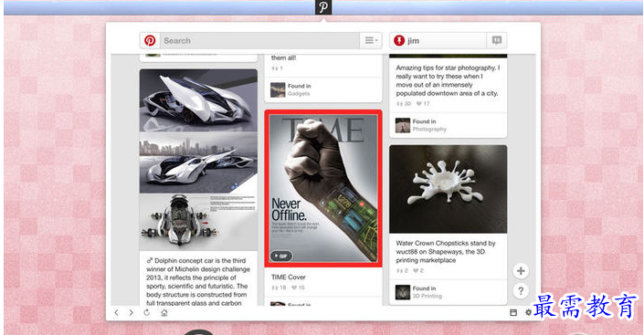The image size is (644, 335).
Task: Open the Found in Gadgets board link
Action: tap(299, 89)
